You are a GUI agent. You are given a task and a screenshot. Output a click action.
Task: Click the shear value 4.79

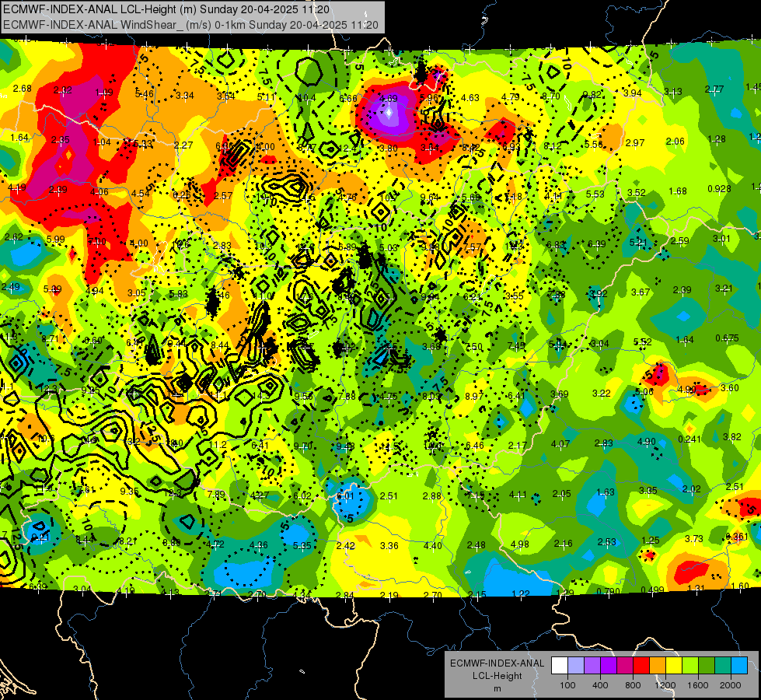tap(511, 96)
